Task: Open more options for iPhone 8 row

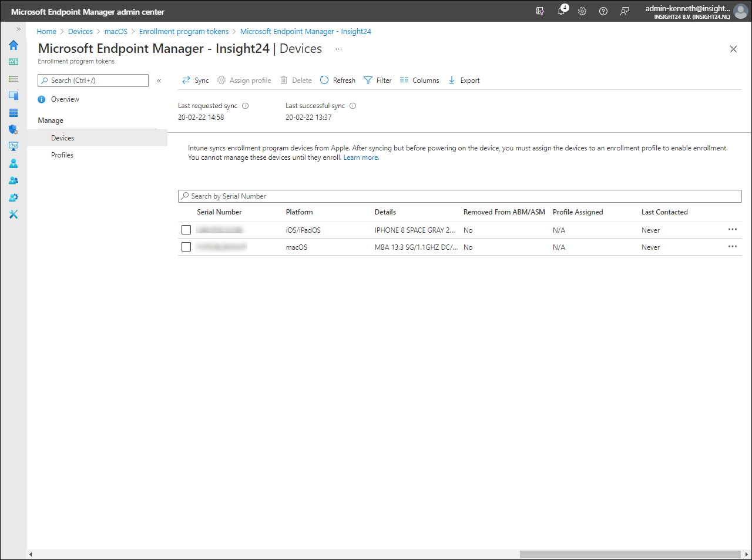Action: click(733, 229)
